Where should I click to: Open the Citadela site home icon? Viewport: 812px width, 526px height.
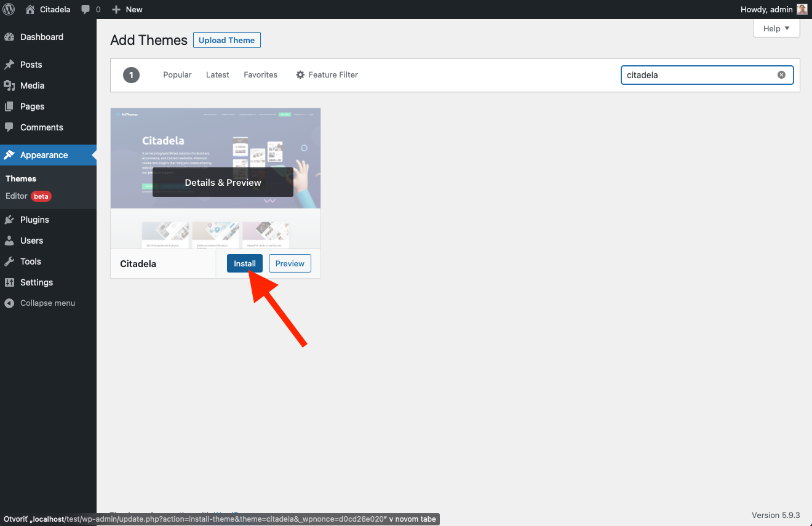(30, 9)
